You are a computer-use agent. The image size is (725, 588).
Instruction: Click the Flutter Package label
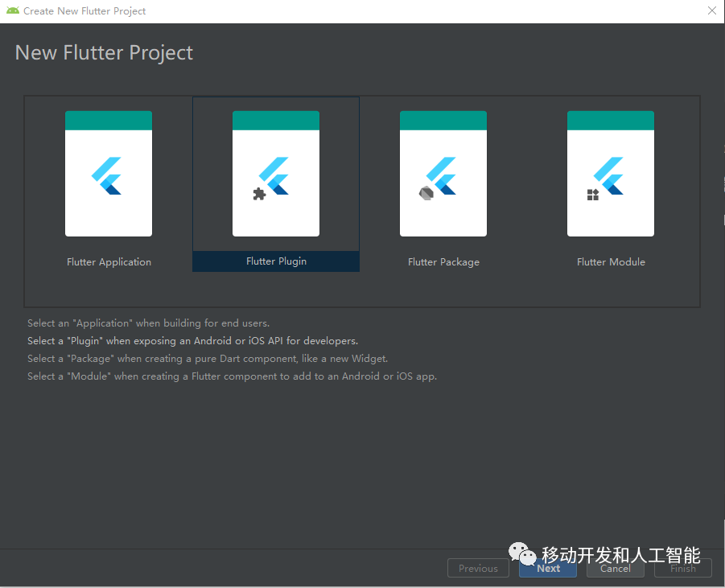click(443, 262)
